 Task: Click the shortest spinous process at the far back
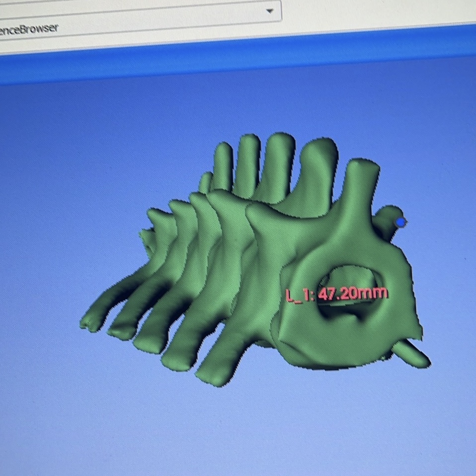coord(205,183)
